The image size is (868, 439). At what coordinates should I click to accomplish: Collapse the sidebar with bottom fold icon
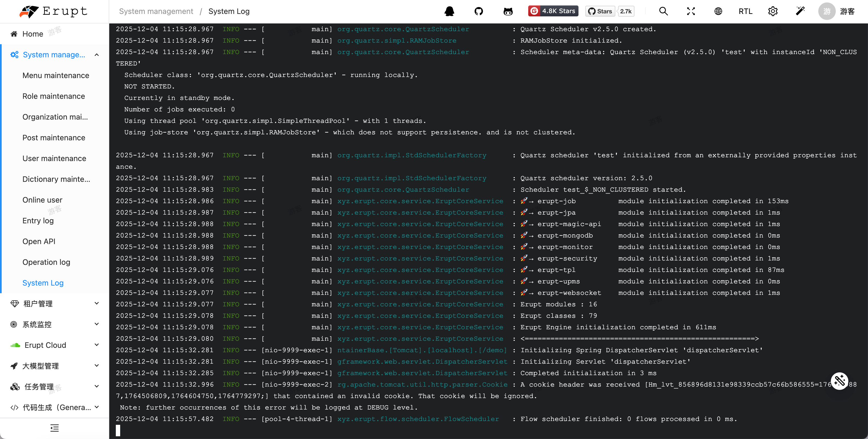(54, 428)
